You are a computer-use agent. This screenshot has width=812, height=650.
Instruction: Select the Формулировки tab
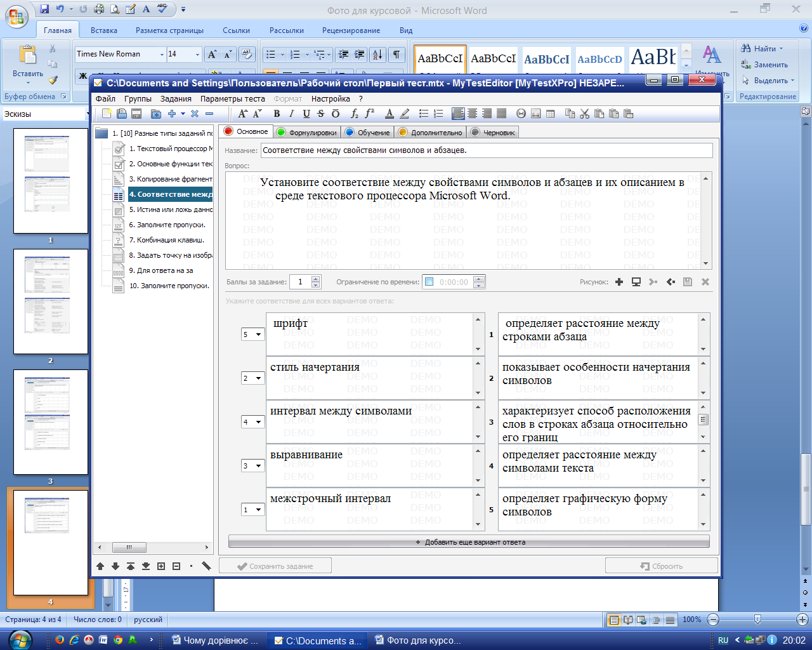coord(306,132)
